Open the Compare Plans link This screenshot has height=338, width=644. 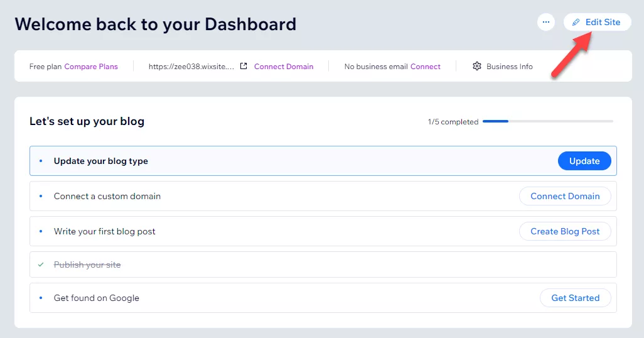click(91, 66)
